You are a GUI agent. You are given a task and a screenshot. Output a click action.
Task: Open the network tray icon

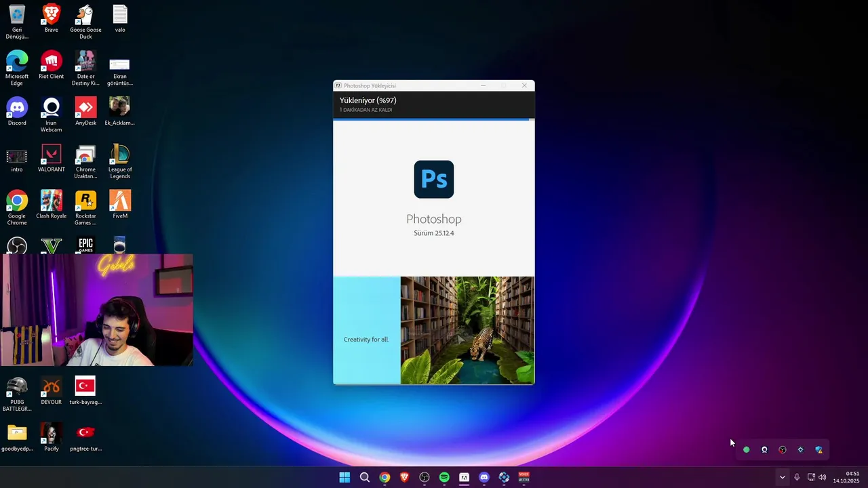(x=811, y=477)
